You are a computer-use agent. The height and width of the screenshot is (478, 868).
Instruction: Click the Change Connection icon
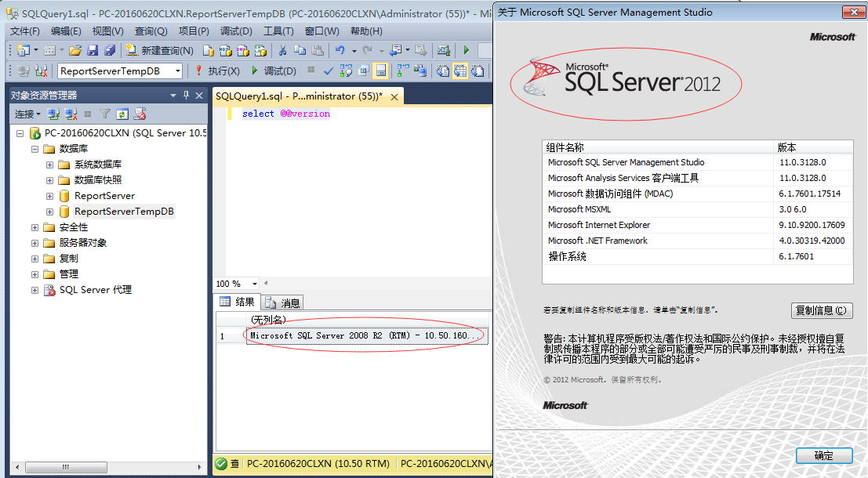(x=41, y=71)
